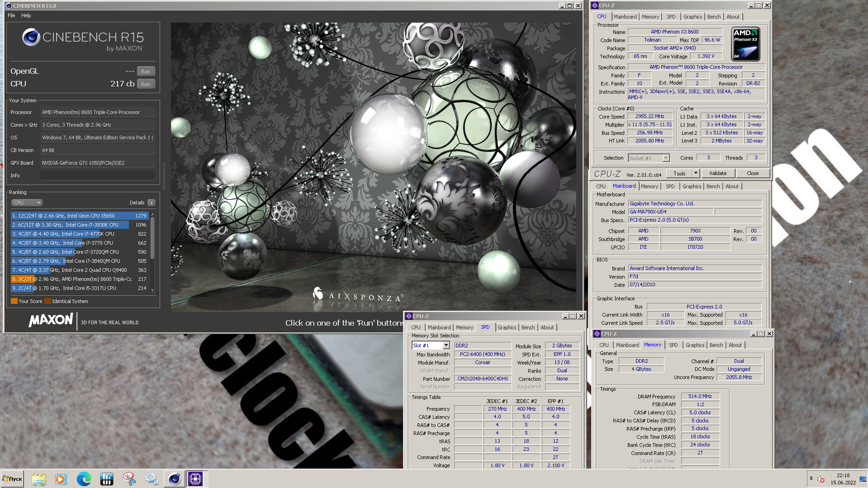Select ranking row Intel Xeon CPU X5650
Image resolution: width=868 pixels, height=488 pixels.
(x=80, y=216)
